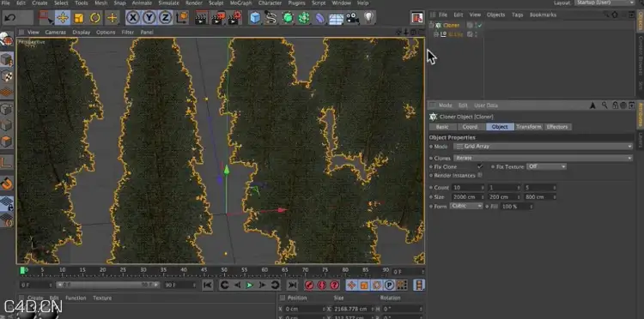Open the Attribute Manager User Data menu

486,105
